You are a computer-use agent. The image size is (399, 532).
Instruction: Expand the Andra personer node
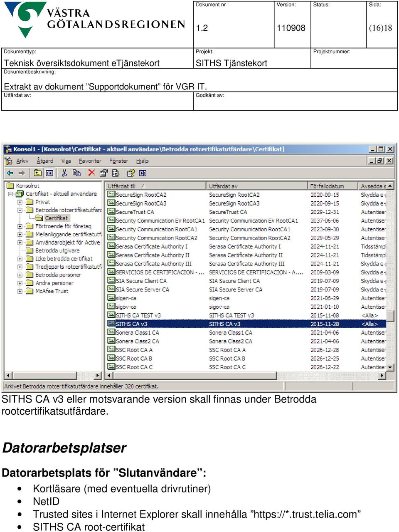click(x=20, y=283)
